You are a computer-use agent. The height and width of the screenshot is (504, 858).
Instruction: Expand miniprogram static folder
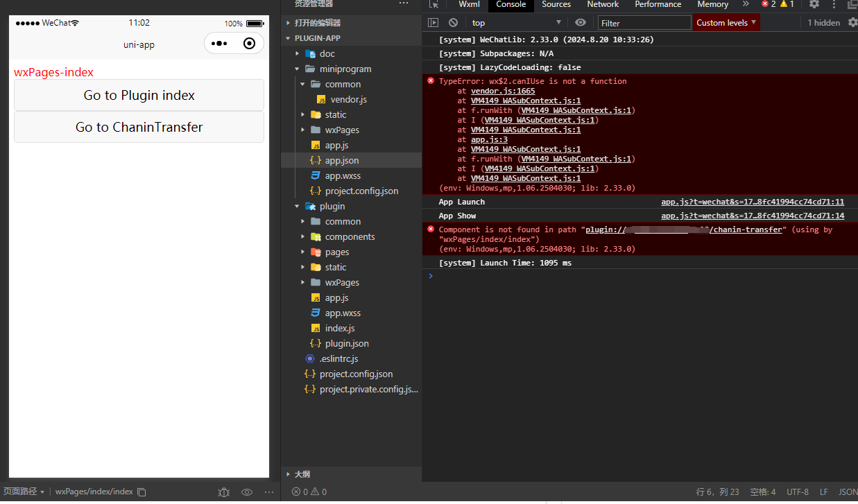tap(303, 114)
